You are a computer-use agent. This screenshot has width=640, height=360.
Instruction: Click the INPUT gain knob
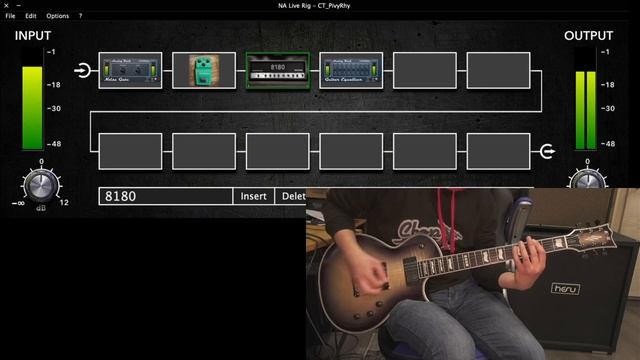(x=41, y=186)
